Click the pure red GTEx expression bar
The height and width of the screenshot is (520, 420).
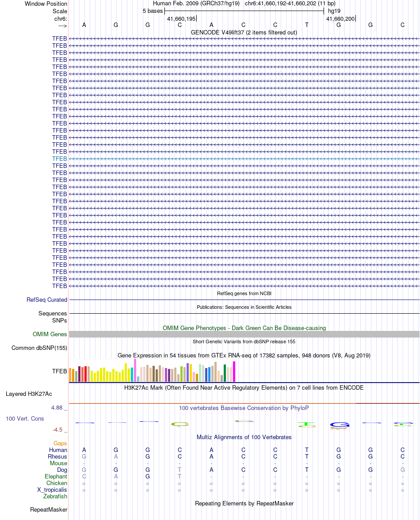pos(86,374)
